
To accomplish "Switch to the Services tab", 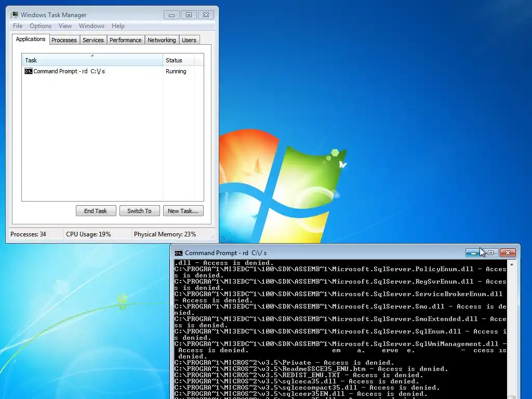I will click(x=93, y=40).
